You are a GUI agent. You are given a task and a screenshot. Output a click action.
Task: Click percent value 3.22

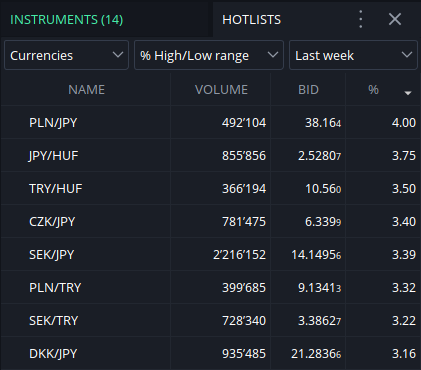click(x=404, y=321)
